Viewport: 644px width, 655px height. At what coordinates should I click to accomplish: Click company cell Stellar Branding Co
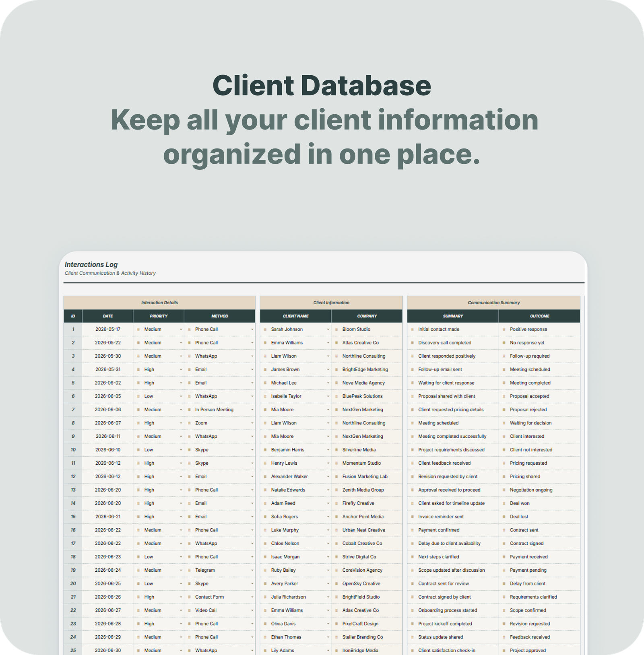click(367, 637)
